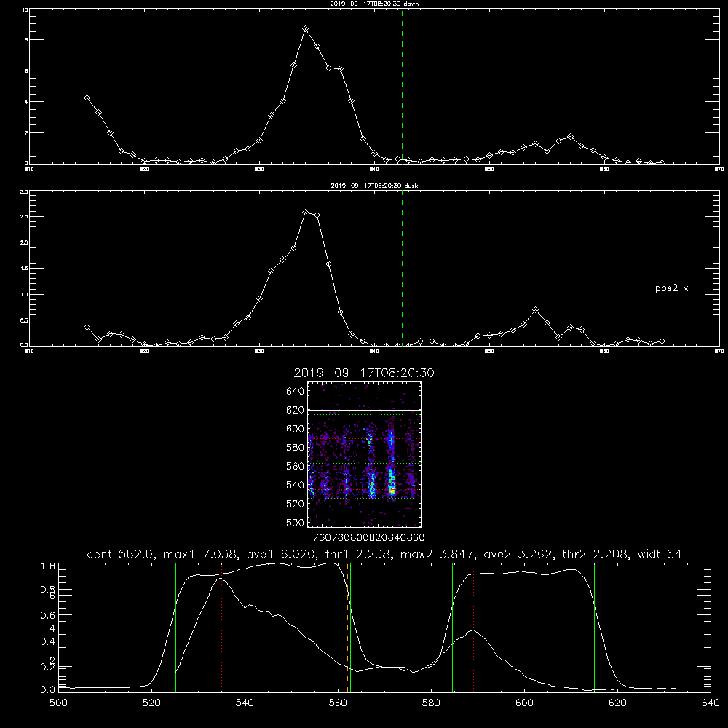This screenshot has width=728, height=728.
Task: Click the '640' x-axis label of bottom plot
Action: click(x=711, y=703)
